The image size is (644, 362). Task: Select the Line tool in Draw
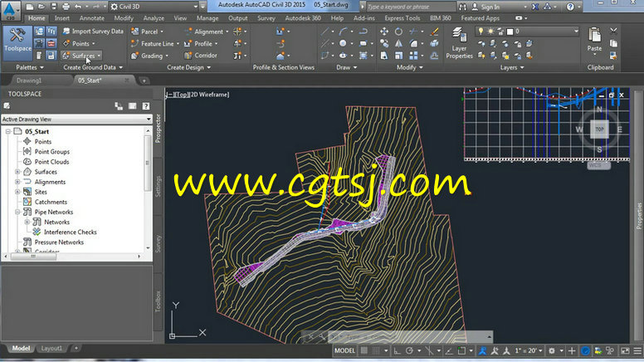(324, 32)
